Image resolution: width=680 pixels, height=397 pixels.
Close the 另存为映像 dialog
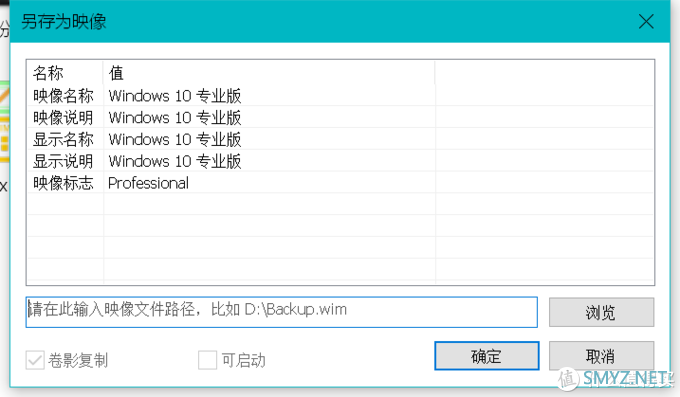[646, 21]
